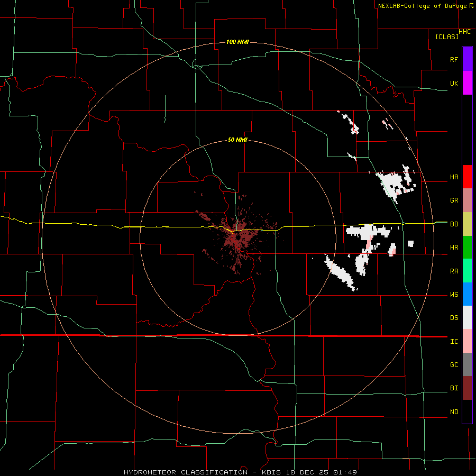Click the IC legend label
Viewport: 476px width, 476px height.
click(454, 342)
